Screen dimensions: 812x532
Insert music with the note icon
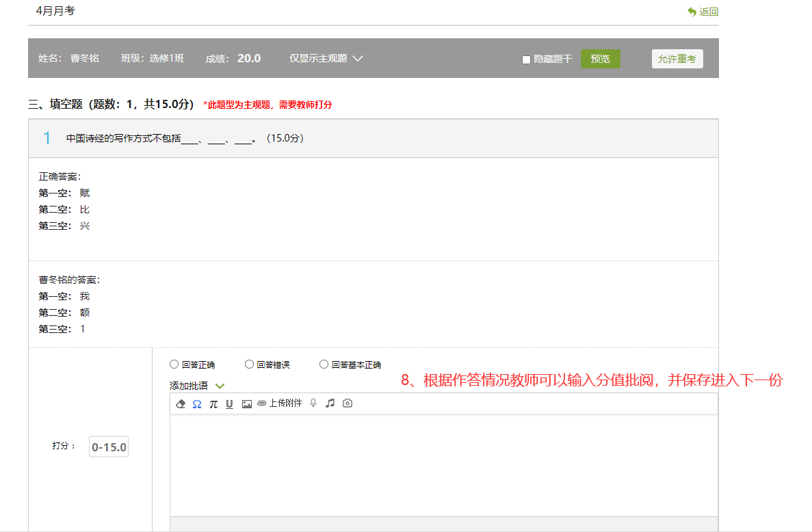[x=330, y=403]
